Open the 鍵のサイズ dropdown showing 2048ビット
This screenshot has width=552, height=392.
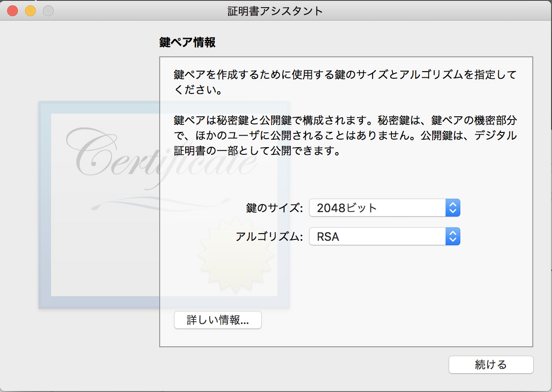[378, 208]
